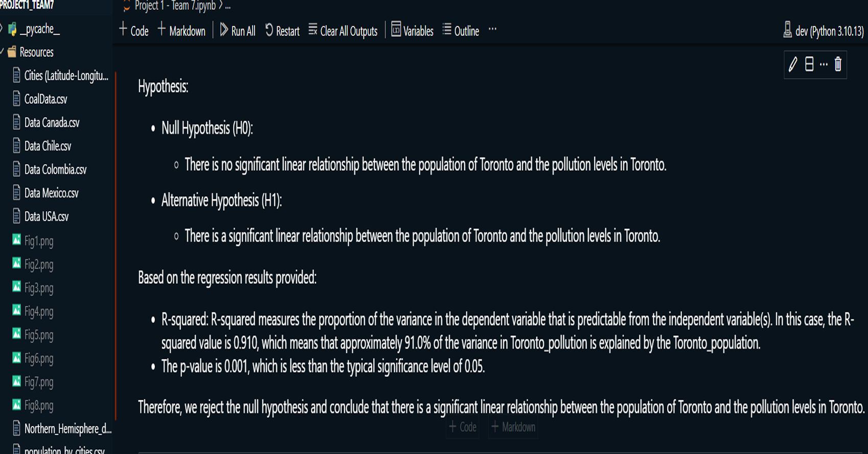Clear All Outputs in the notebook
Image resolution: width=868 pixels, height=454 pixels.
point(343,31)
